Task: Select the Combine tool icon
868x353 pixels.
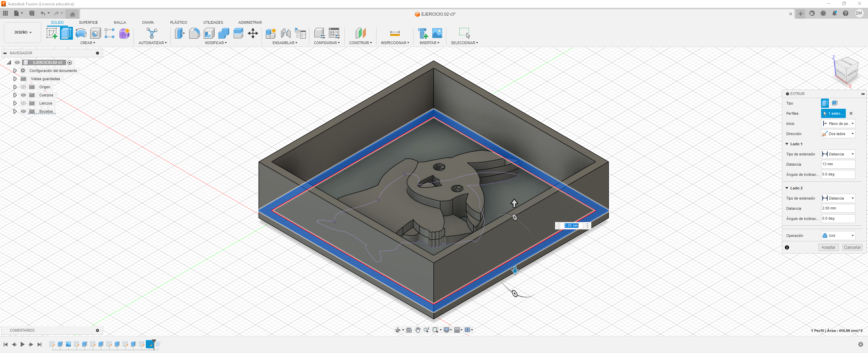Action: tap(224, 33)
